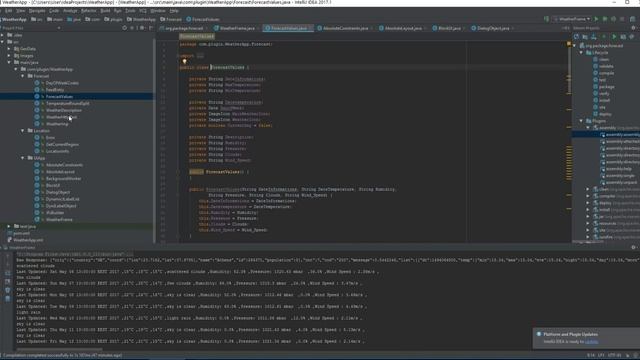Select the package goal under Maven Lifecycle
The width and height of the screenshot is (640, 360).
(x=607, y=87)
